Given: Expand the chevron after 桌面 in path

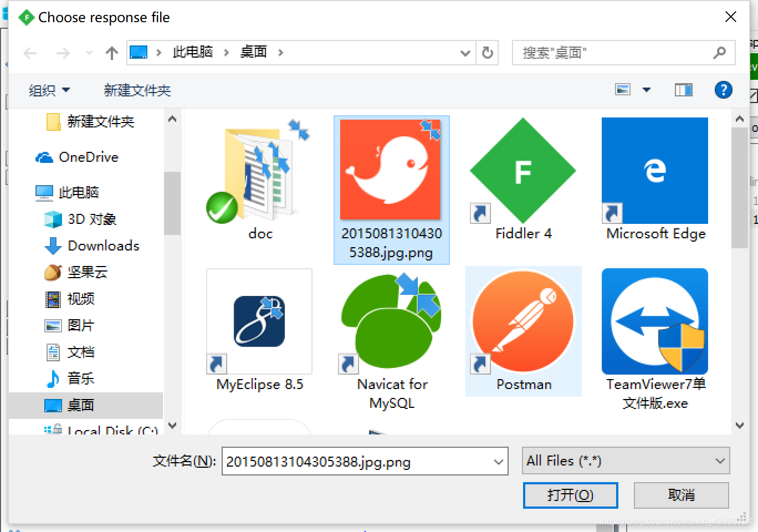Looking at the screenshot, I should pyautogui.click(x=281, y=53).
